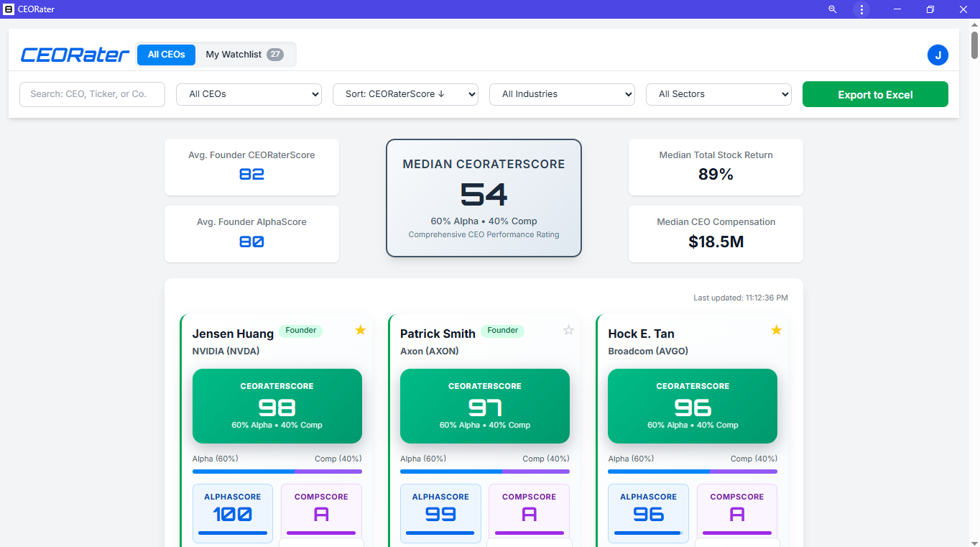
Task: Click Patrick Smith's AlphaScore 99 box
Action: pos(440,513)
